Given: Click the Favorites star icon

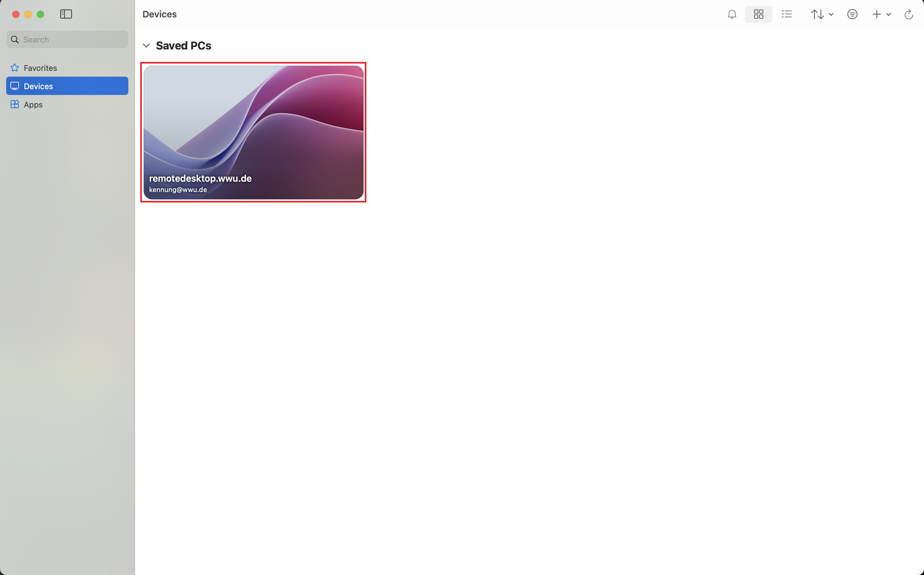Looking at the screenshot, I should (14, 68).
